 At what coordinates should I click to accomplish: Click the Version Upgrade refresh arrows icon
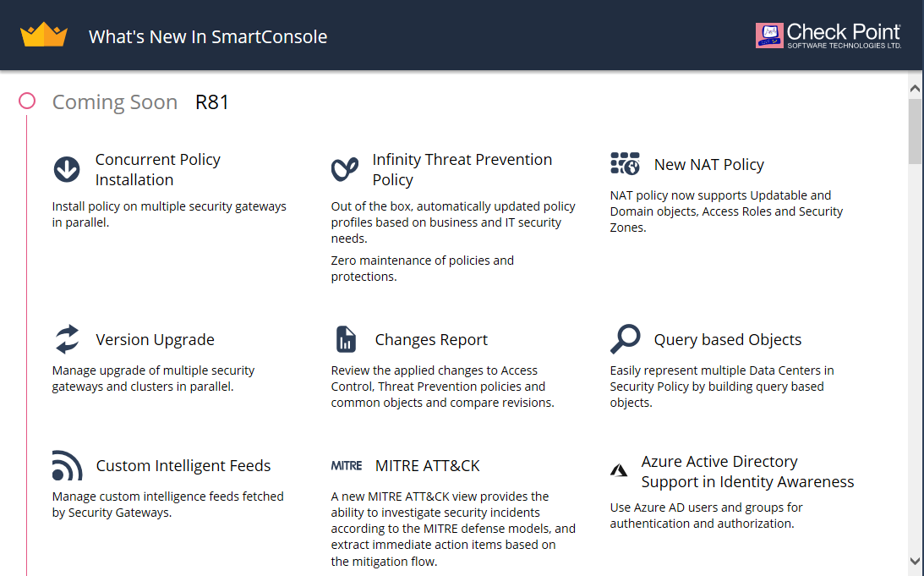click(67, 339)
